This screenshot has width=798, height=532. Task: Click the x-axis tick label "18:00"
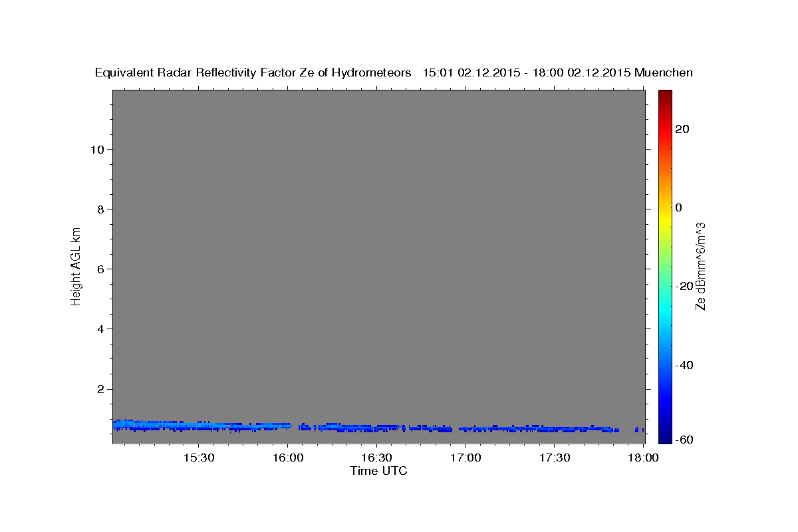click(x=642, y=458)
